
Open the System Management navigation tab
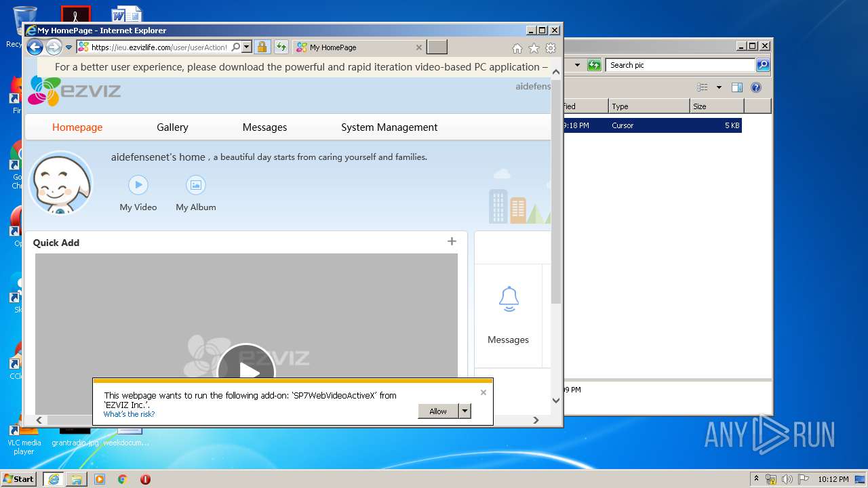click(389, 127)
